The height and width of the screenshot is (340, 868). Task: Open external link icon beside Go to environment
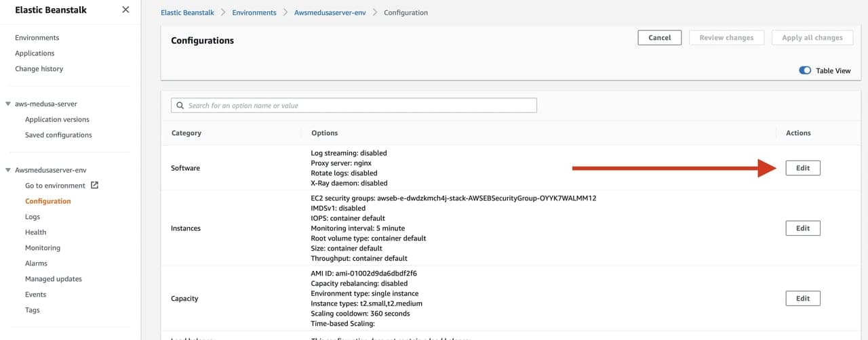point(95,185)
